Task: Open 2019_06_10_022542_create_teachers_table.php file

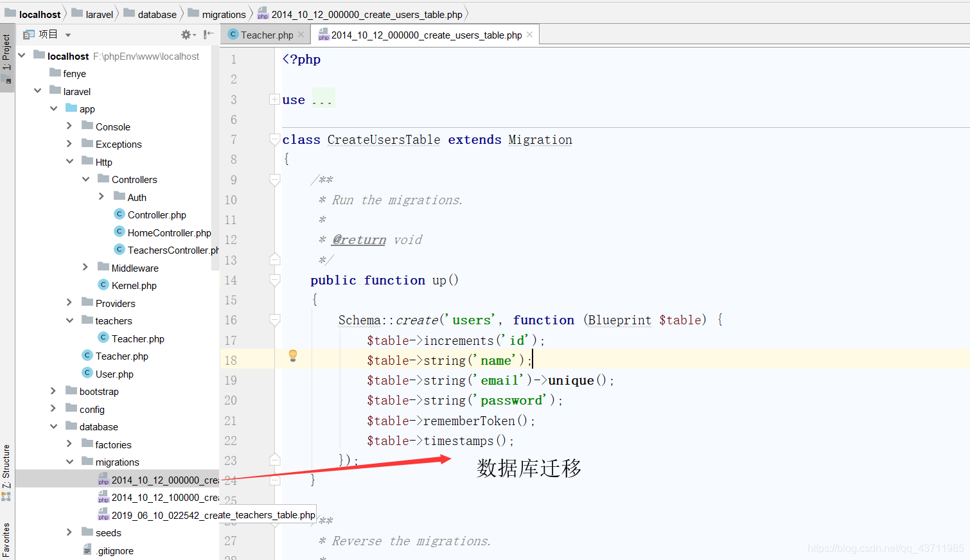Action: pos(213,515)
